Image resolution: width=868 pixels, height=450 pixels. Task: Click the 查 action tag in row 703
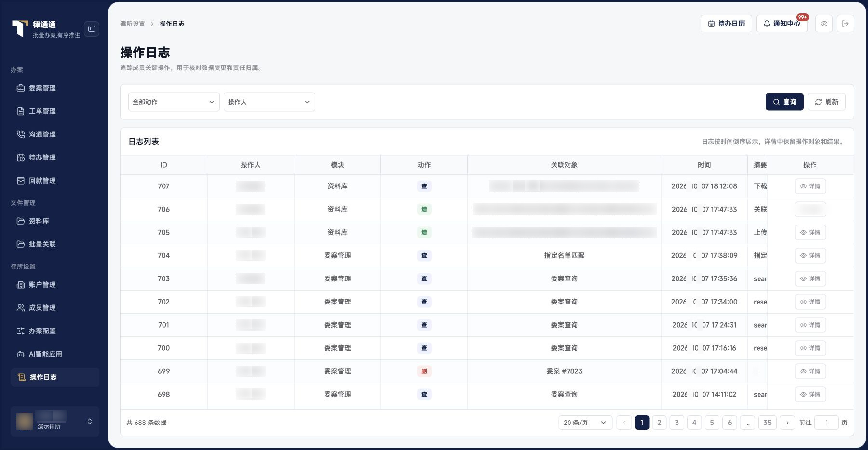coord(424,279)
